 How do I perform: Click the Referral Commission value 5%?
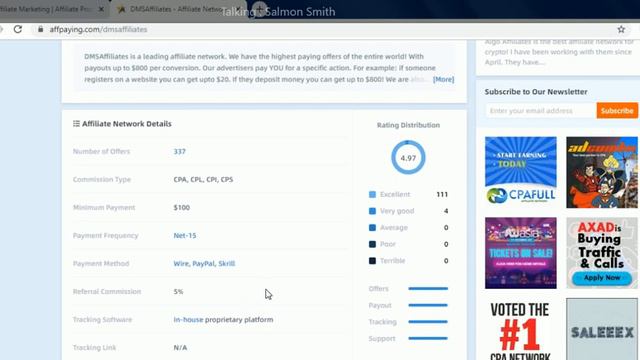[178, 292]
